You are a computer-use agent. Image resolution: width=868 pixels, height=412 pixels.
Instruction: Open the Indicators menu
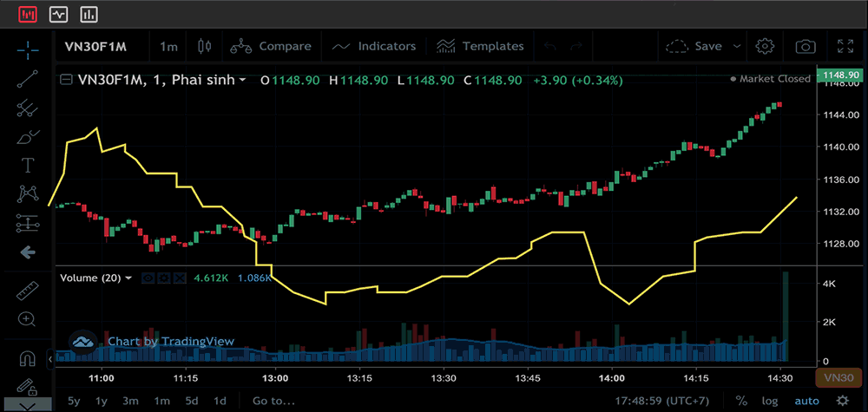coord(374,46)
